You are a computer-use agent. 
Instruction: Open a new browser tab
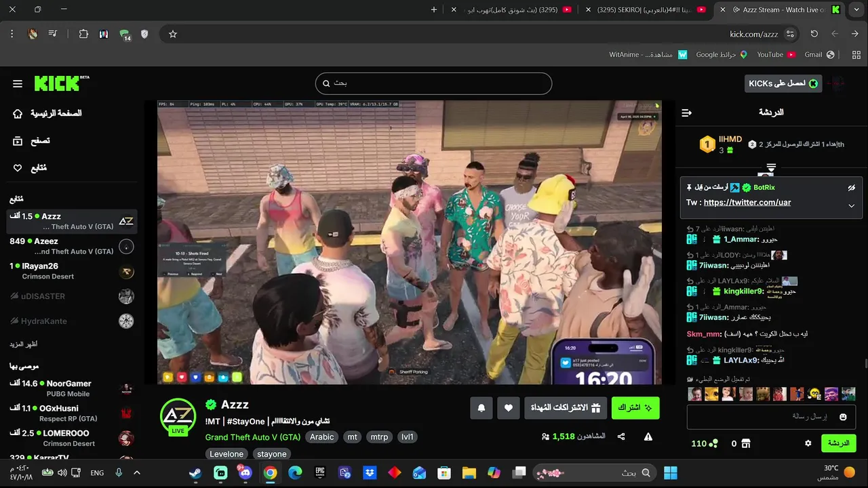(434, 9)
